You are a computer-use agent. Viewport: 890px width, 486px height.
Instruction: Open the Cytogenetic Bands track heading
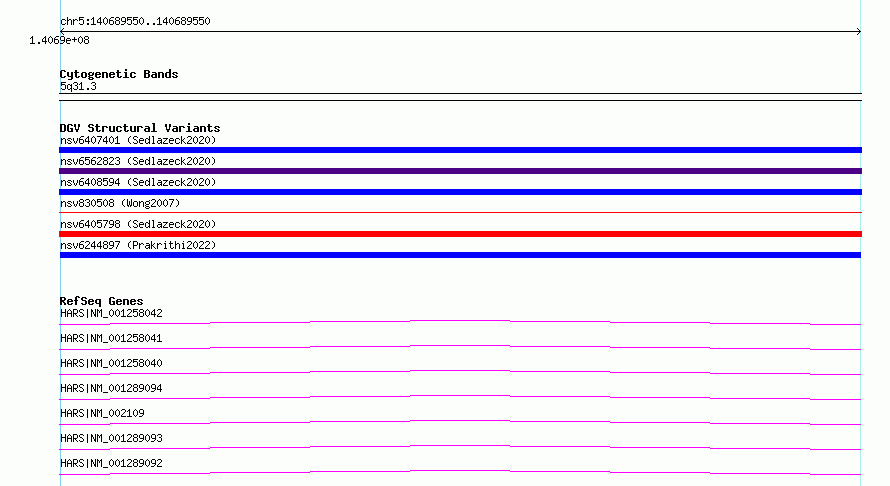click(x=119, y=74)
